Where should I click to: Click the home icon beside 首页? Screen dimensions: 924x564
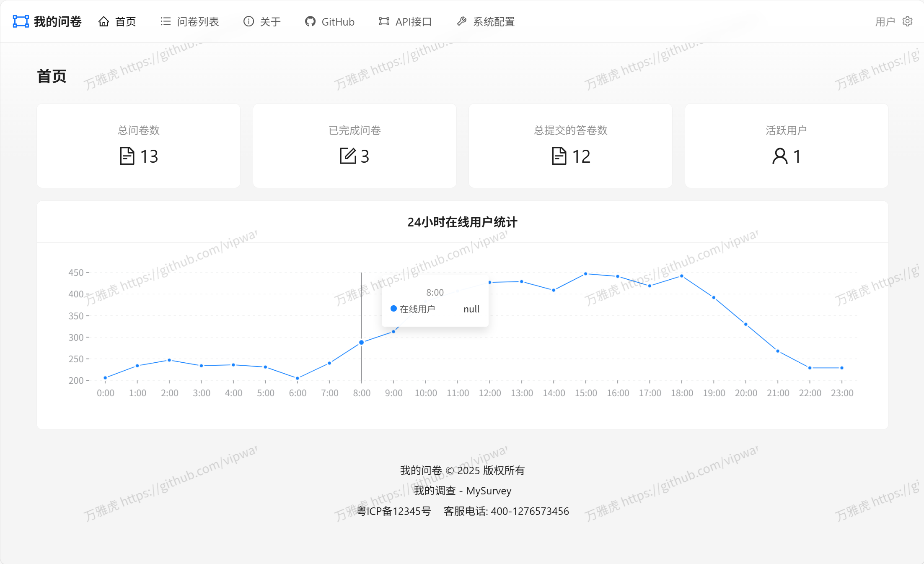[104, 21]
